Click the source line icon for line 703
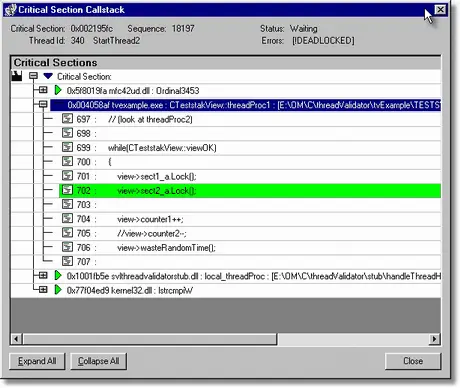 coord(67,204)
